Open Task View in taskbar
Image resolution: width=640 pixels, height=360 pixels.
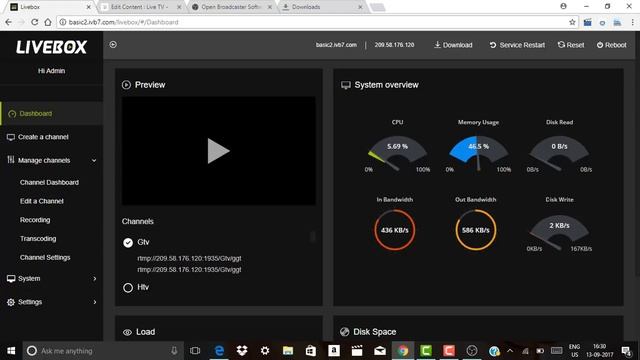(x=195, y=351)
